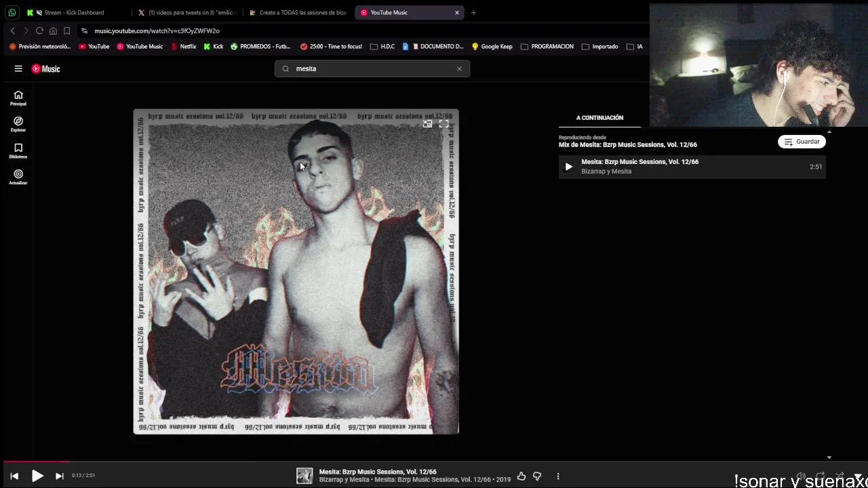
Task: Expand the PROGRAMACION bookmark folder
Action: pyautogui.click(x=547, y=47)
